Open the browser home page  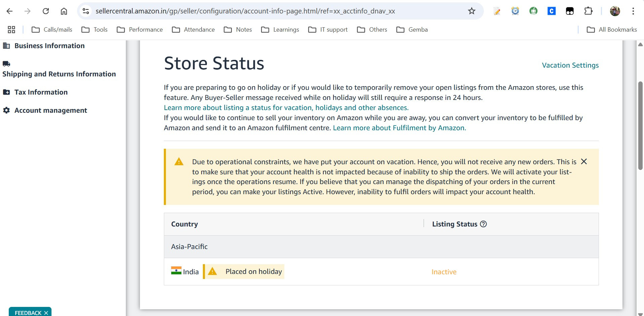coord(64,11)
